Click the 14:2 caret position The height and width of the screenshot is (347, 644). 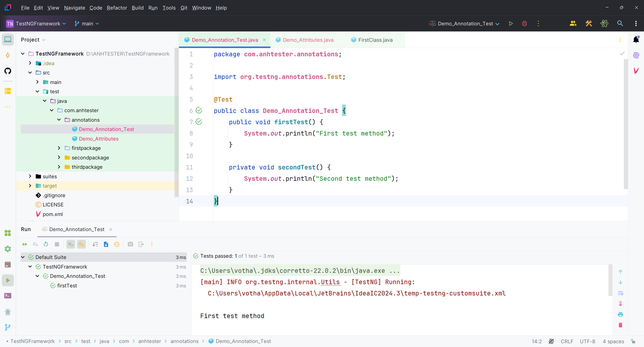click(537, 341)
